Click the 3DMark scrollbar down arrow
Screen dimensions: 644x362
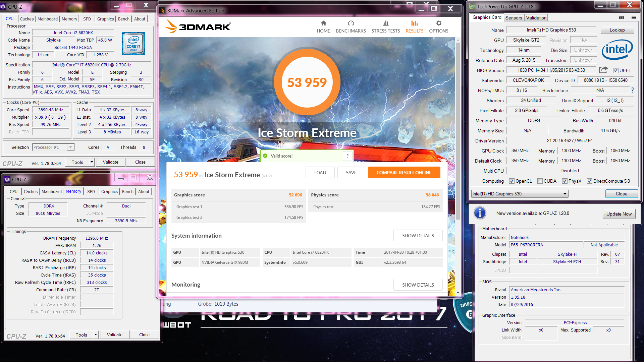pos(458,293)
